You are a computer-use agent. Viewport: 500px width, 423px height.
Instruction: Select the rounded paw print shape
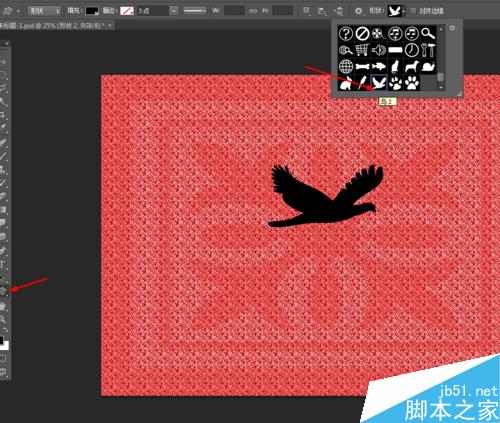412,83
